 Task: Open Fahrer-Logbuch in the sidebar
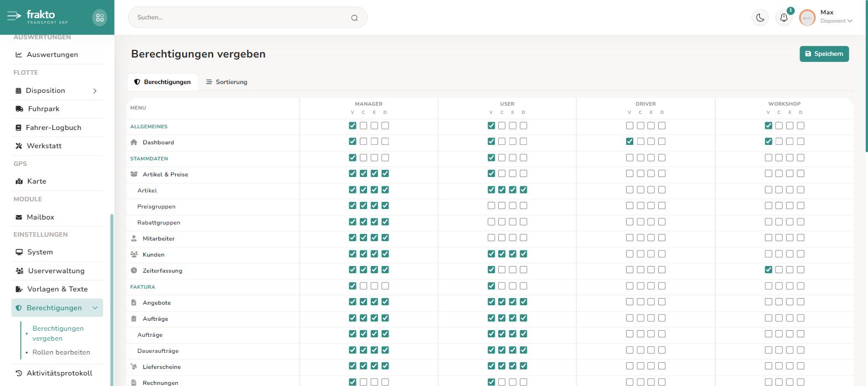57,128
